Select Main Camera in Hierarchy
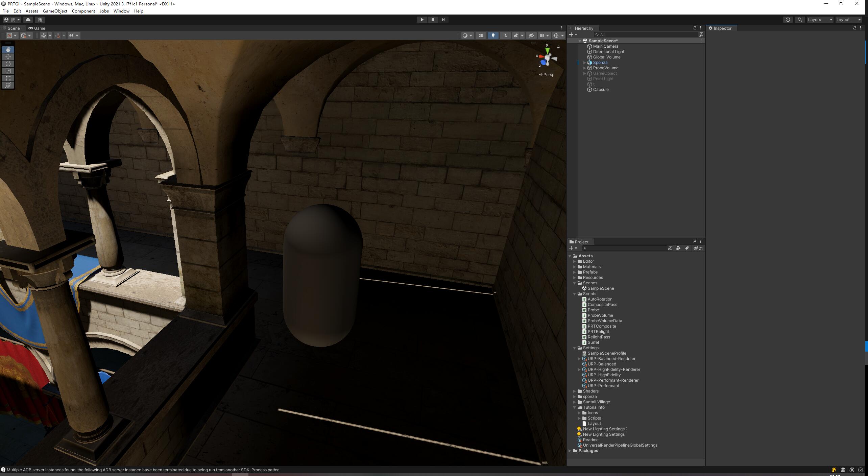Viewport: 868px width, 476px height. 605,46
